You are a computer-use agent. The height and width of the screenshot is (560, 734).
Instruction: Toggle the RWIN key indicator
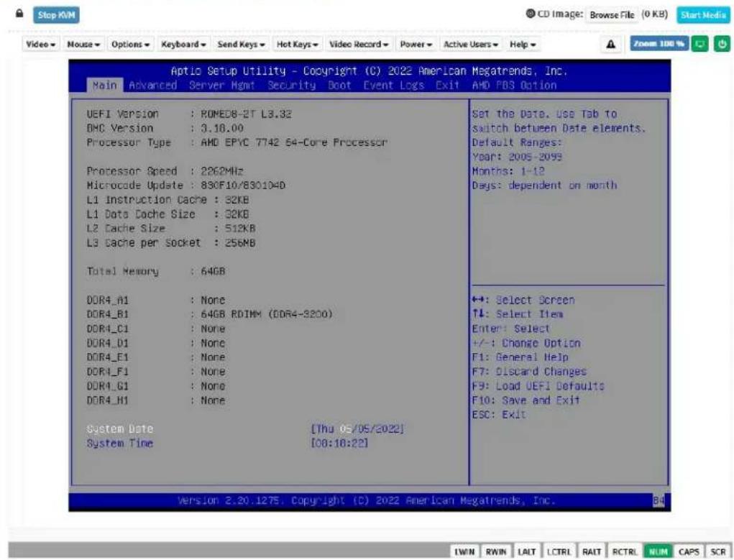coord(496,551)
